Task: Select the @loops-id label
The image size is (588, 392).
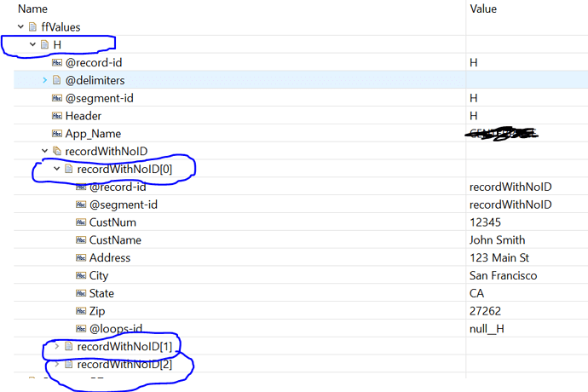Action: (116, 329)
